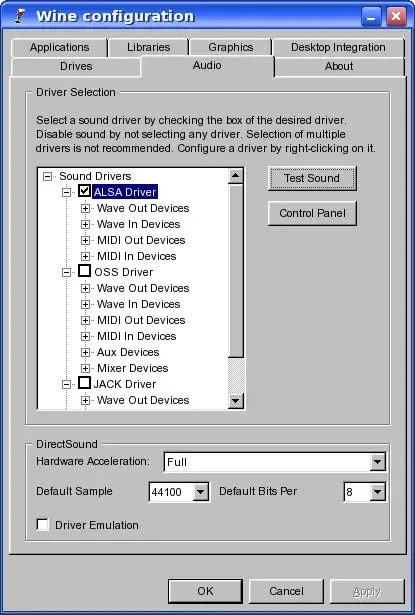Expand the Mixer Devices node
Image resolution: width=415 pixels, height=615 pixels.
pyautogui.click(x=85, y=368)
